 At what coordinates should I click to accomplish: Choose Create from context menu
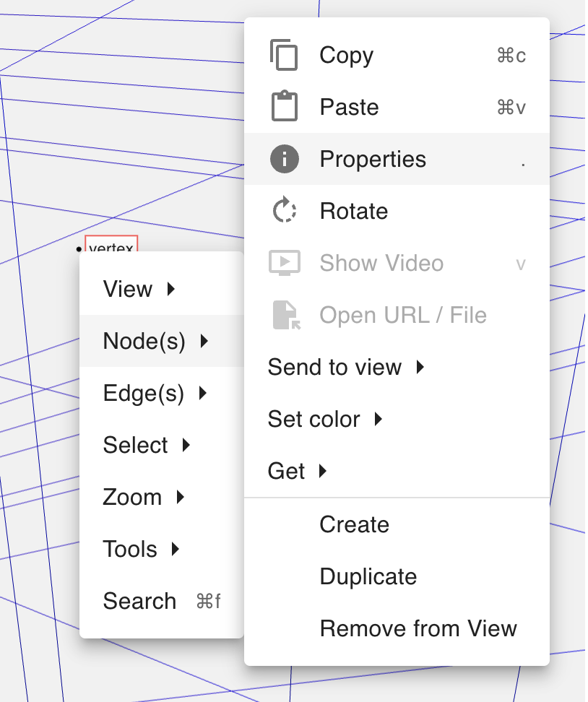(354, 524)
